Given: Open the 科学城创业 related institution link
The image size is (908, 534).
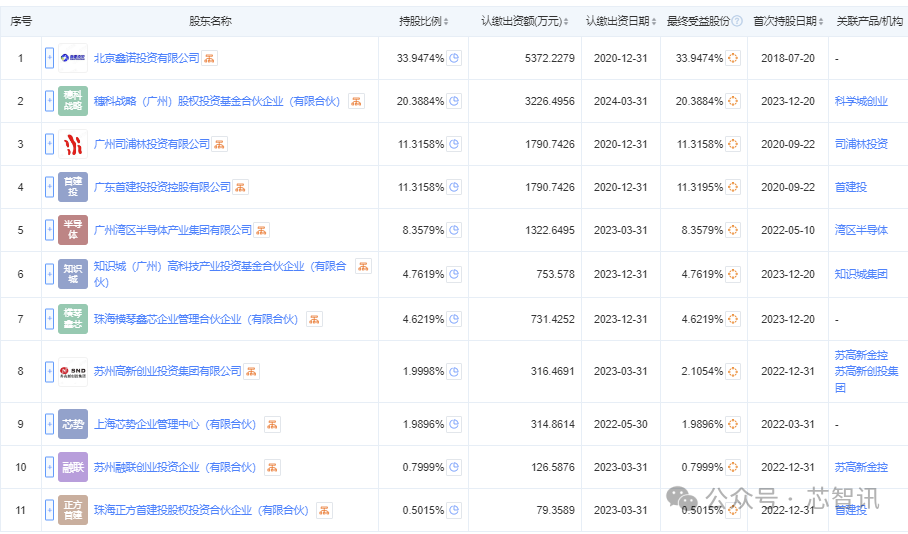Looking at the screenshot, I should coord(860,101).
